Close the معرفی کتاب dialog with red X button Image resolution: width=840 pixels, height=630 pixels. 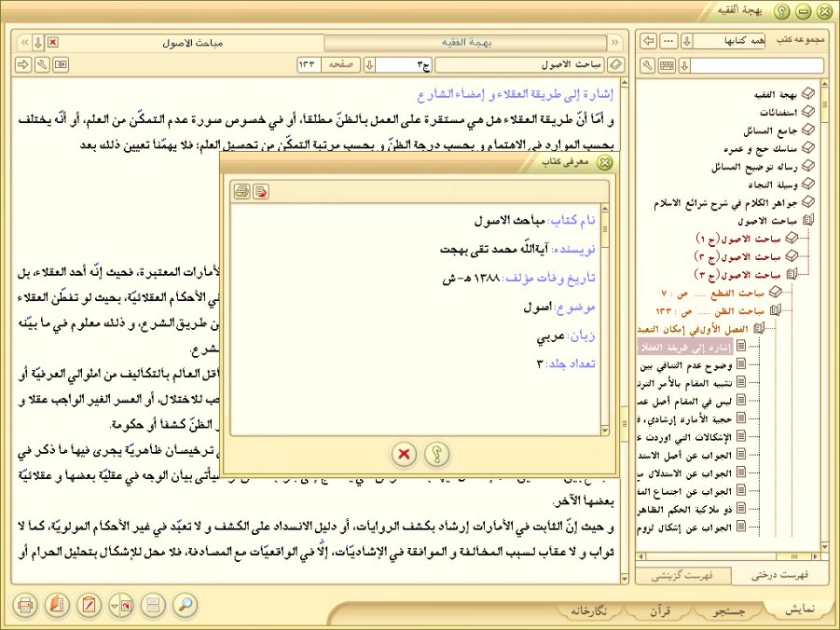click(404, 454)
